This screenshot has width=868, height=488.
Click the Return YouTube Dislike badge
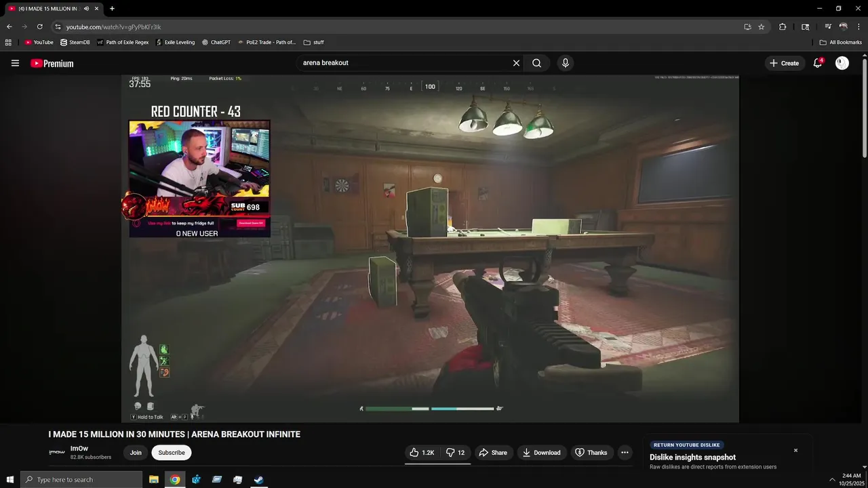pyautogui.click(x=686, y=445)
